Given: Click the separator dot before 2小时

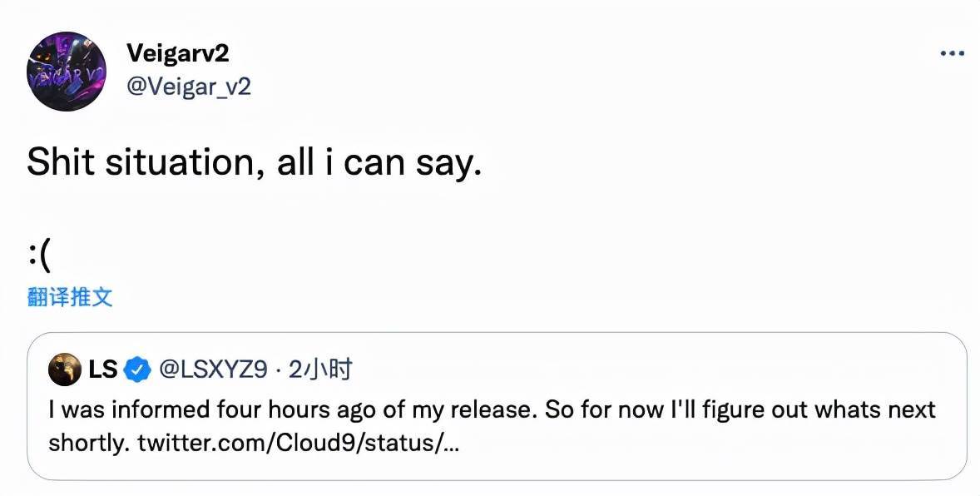Looking at the screenshot, I should [278, 370].
